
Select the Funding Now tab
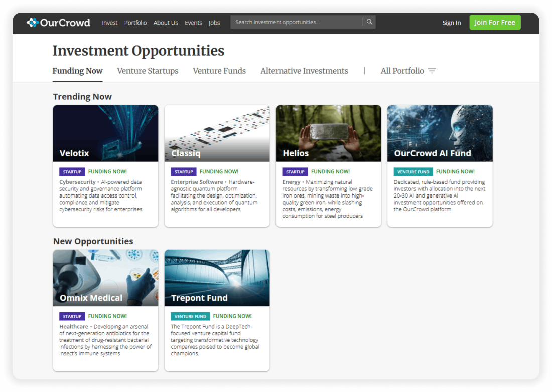[77, 71]
